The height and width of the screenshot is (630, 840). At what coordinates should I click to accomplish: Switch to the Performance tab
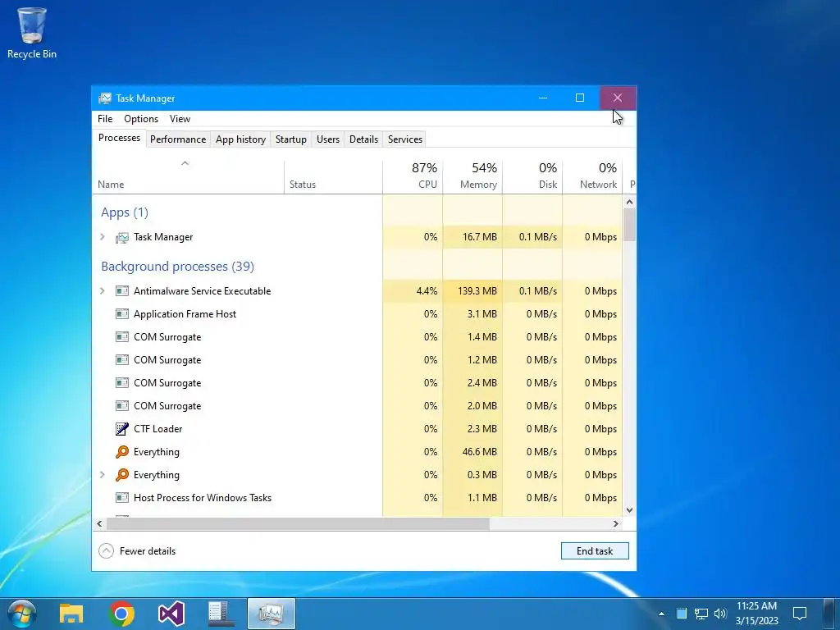pyautogui.click(x=178, y=139)
